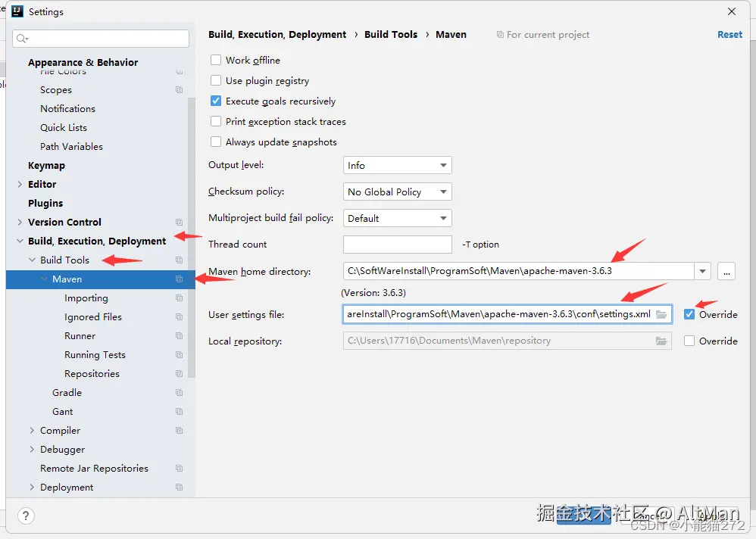Click the project-level icon on the Maven row
The width and height of the screenshot is (756, 539).
click(180, 279)
